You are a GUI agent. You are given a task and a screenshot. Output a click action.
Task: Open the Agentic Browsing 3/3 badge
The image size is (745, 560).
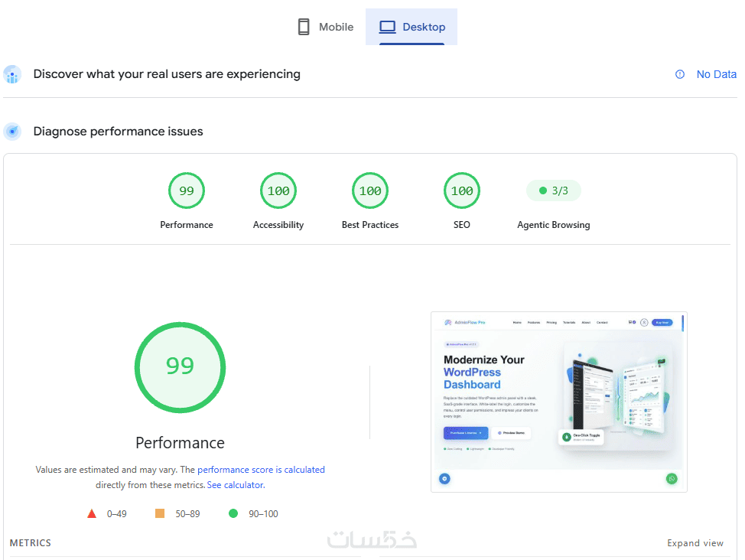coord(554,190)
